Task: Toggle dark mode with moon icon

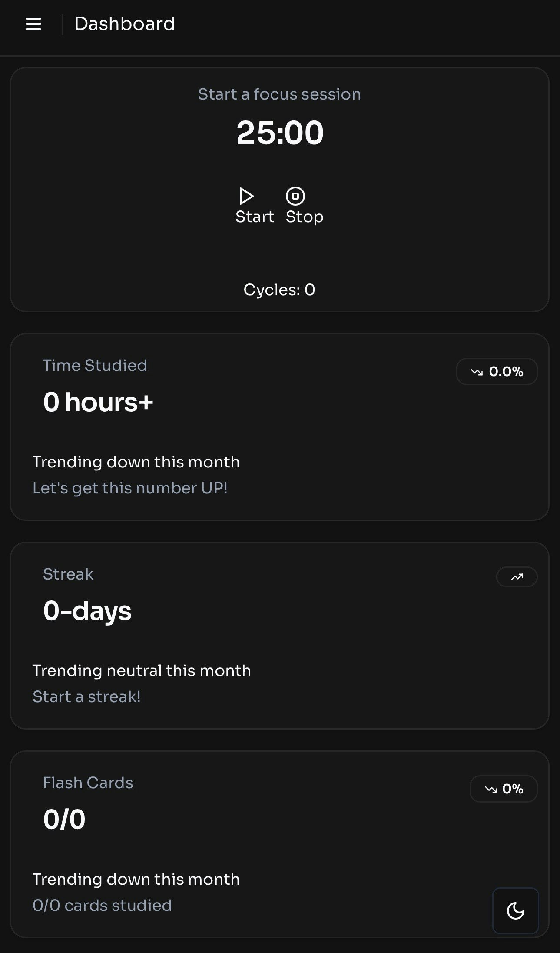Action: 516,910
